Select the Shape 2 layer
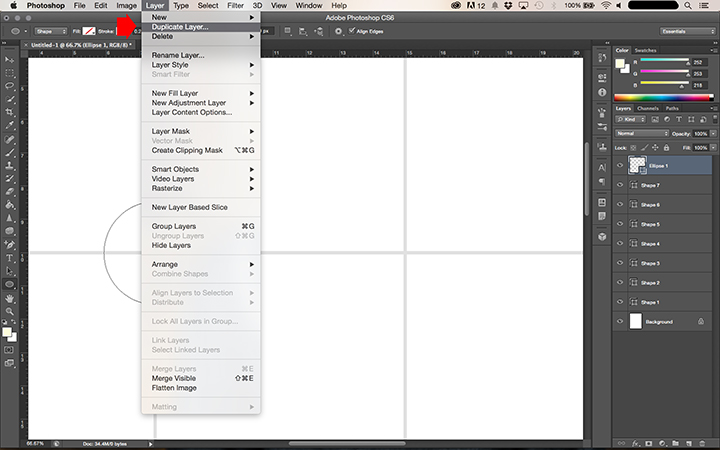The width and height of the screenshot is (720, 450). tap(663, 282)
